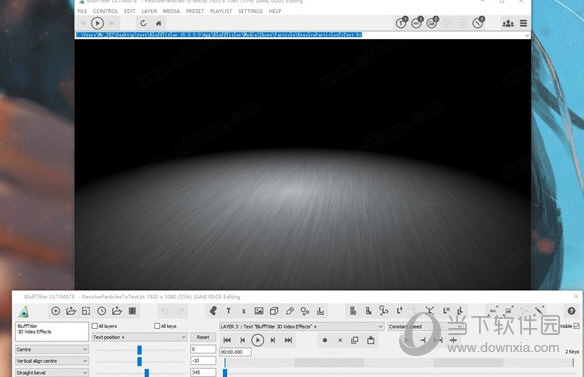The height and width of the screenshot is (377, 584).
Task: Click the first Text position slider handle
Action: 139,350
